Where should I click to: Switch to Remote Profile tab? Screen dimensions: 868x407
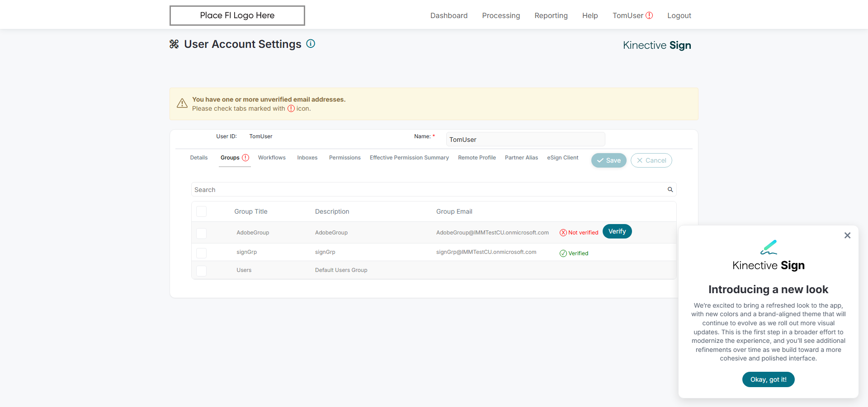[477, 158]
